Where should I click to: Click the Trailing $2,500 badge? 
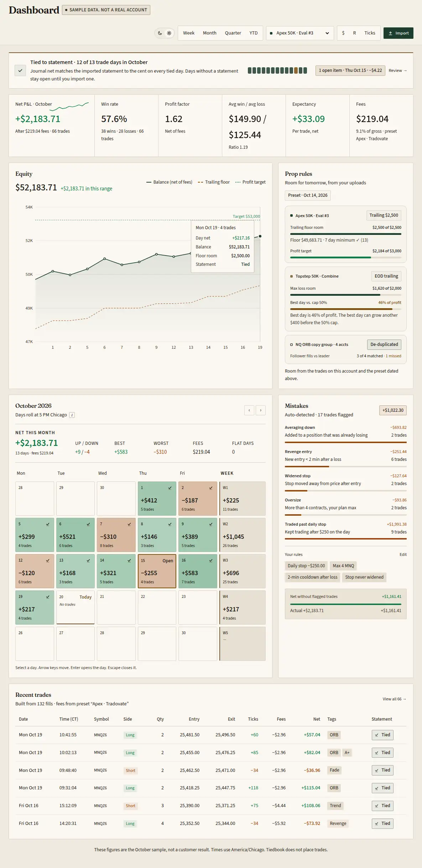tap(384, 215)
